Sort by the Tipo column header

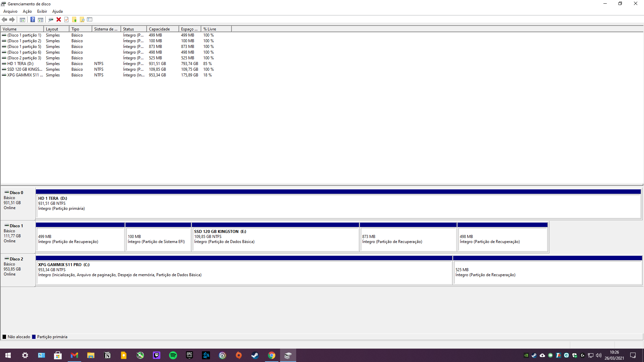[x=80, y=29]
